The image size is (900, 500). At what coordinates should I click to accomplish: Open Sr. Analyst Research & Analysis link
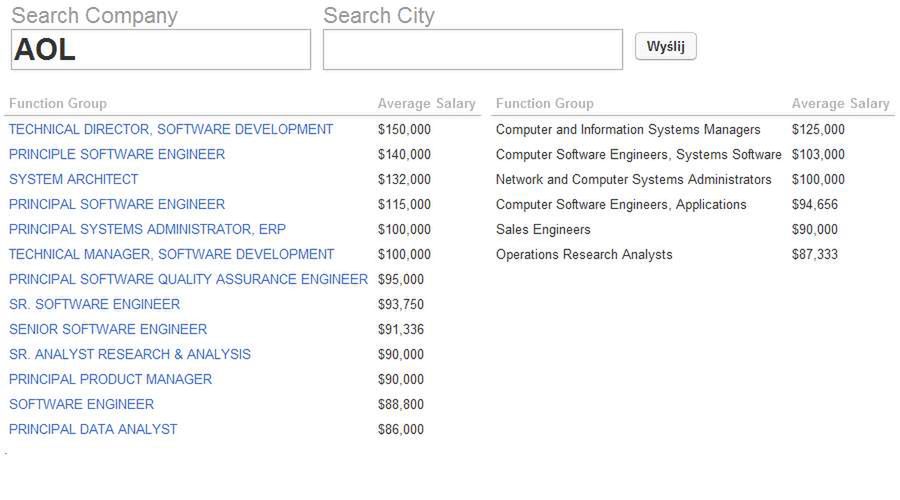(130, 354)
